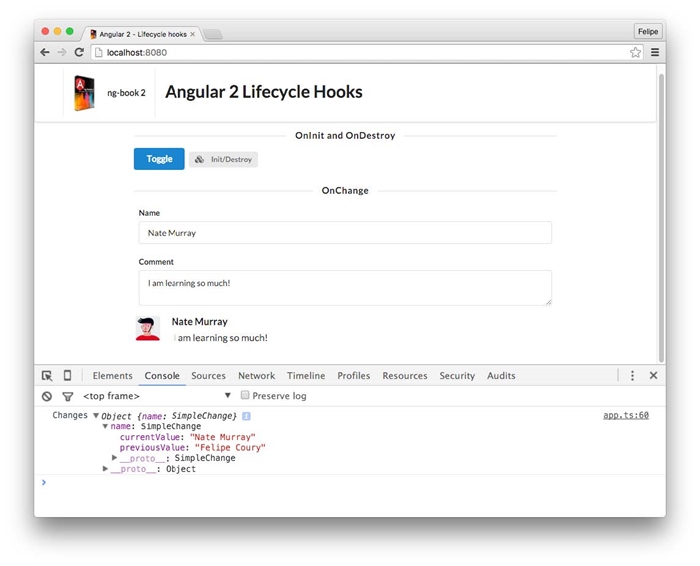
Task: Open Chrome hamburger menu
Action: pos(655,52)
